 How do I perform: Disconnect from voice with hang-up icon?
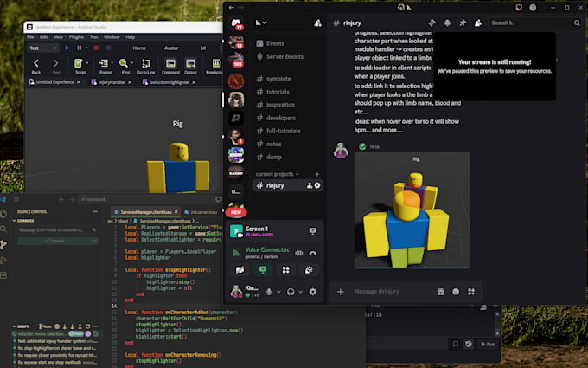313,253
